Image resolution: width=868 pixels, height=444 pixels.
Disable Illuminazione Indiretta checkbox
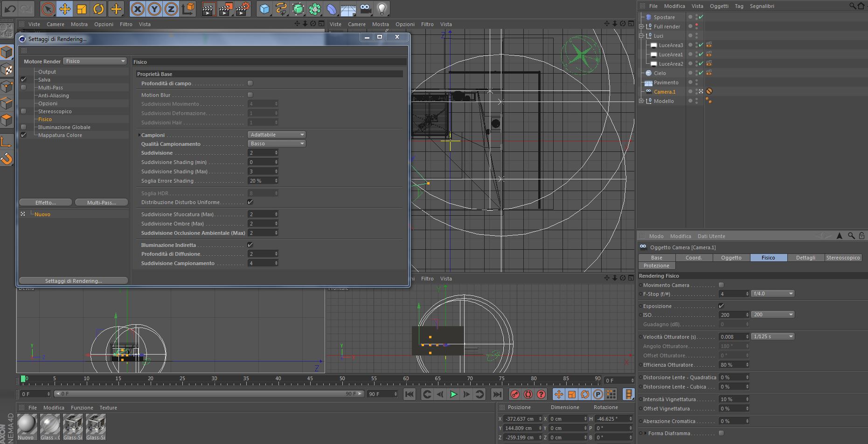click(x=250, y=245)
